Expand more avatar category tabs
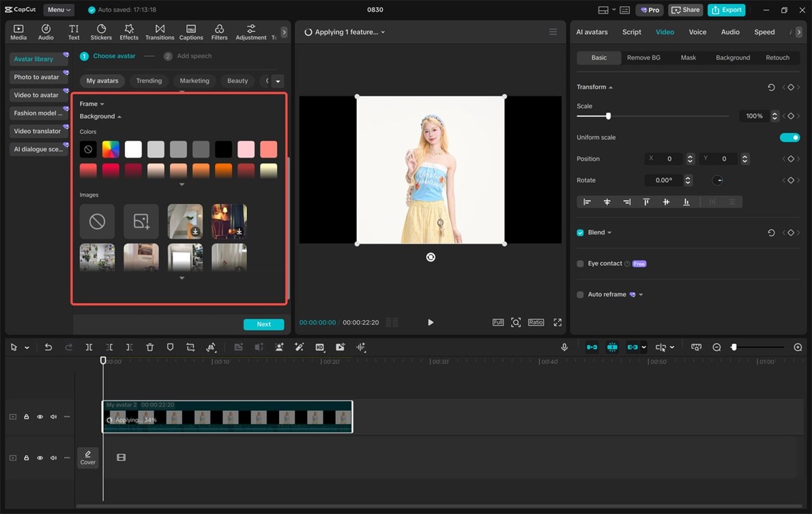 tap(278, 81)
